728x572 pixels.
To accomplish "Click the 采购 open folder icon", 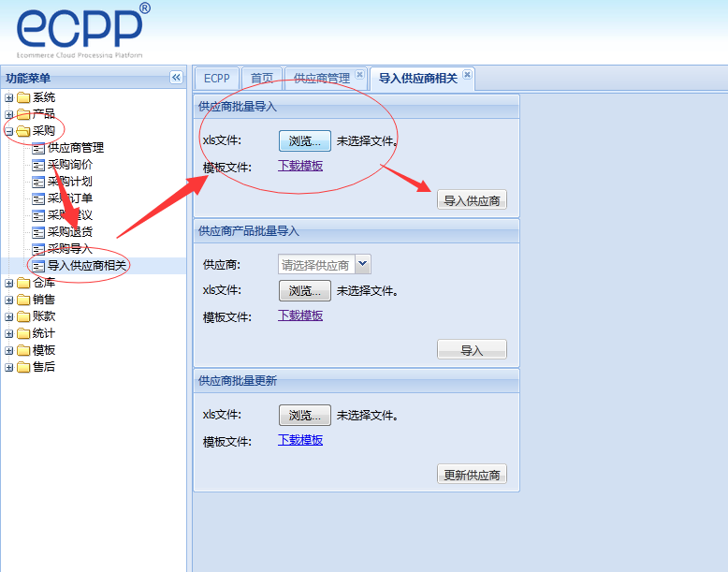I will pyautogui.click(x=23, y=131).
